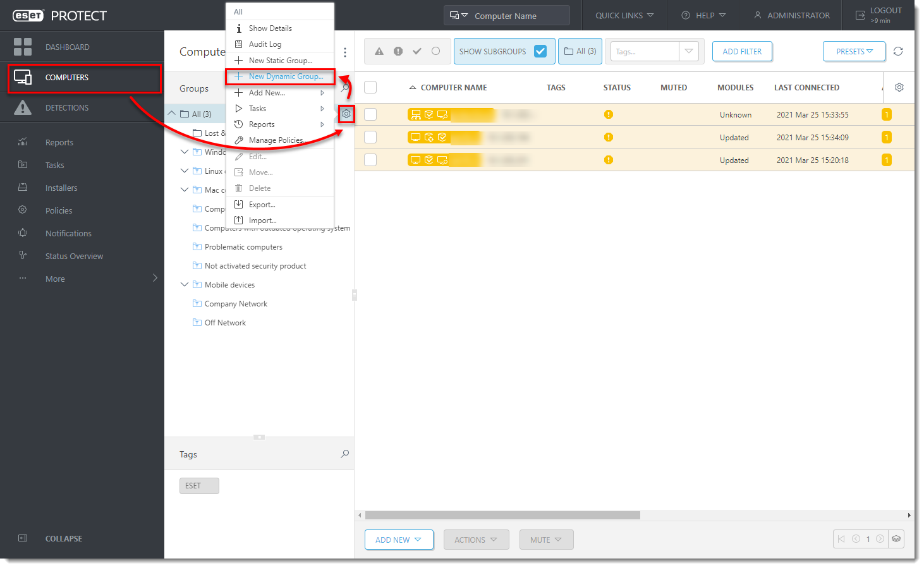Toggle the checkmark status filter
Image resolution: width=924 pixels, height=568 pixels.
417,51
